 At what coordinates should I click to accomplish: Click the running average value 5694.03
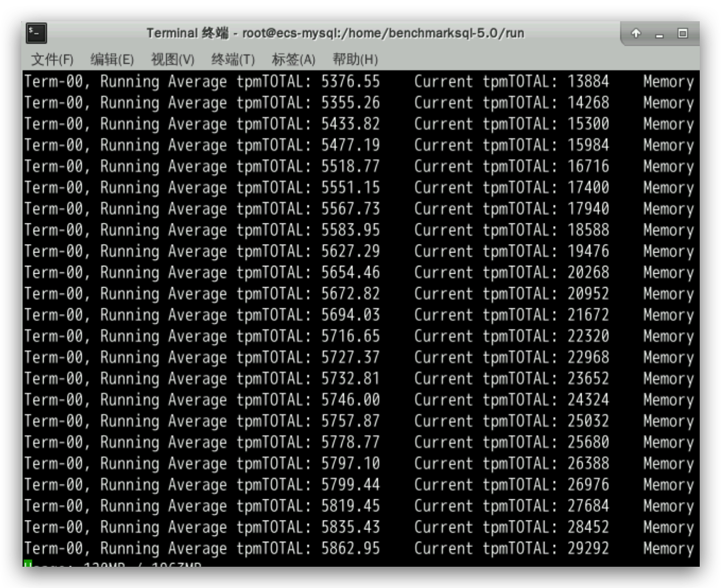[350, 315]
